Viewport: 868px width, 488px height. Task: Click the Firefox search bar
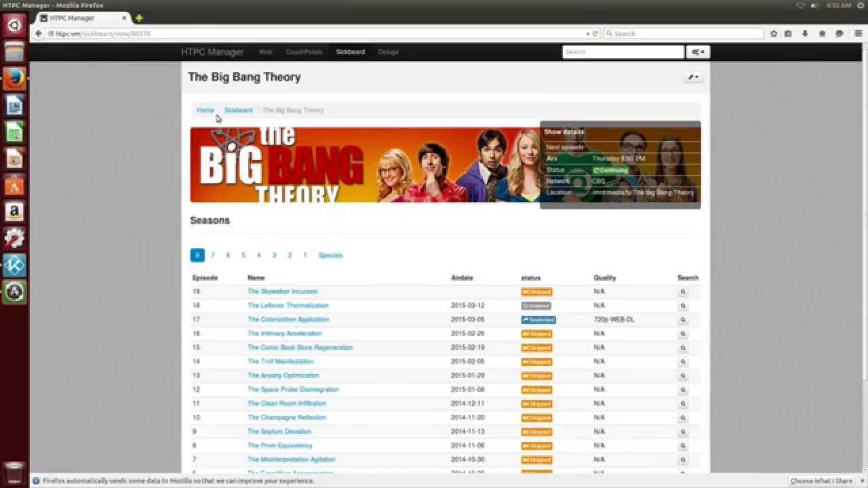tap(684, 33)
